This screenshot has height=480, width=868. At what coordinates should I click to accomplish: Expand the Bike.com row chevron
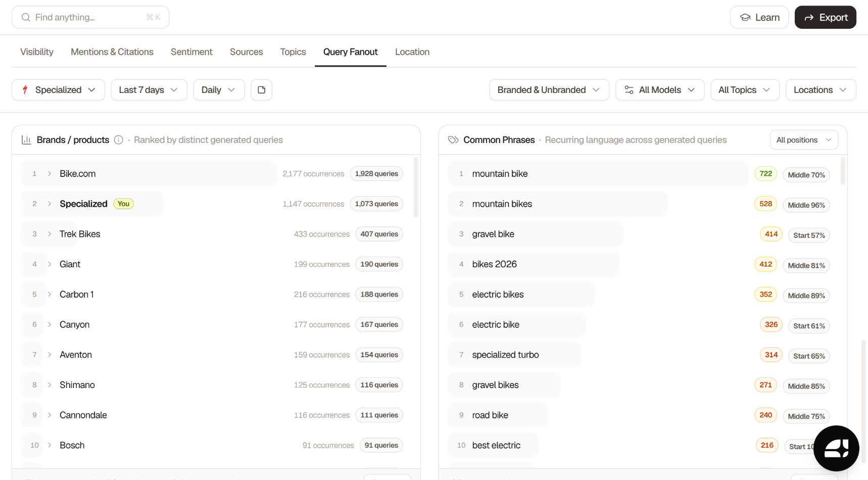[50, 174]
